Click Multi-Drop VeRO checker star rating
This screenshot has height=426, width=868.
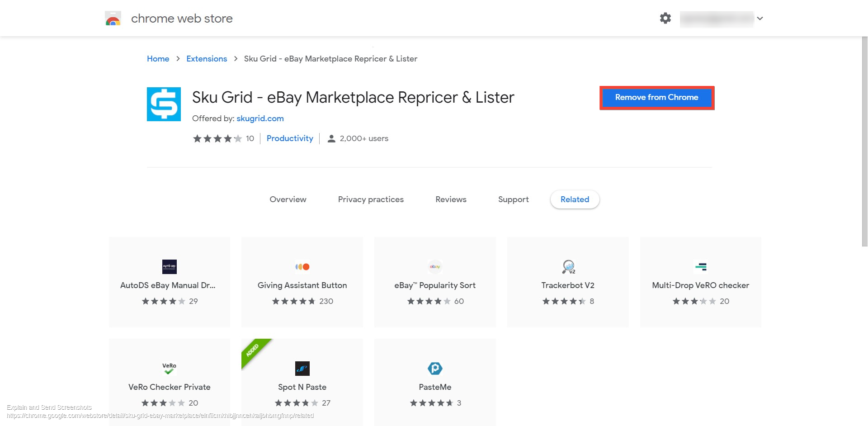694,301
